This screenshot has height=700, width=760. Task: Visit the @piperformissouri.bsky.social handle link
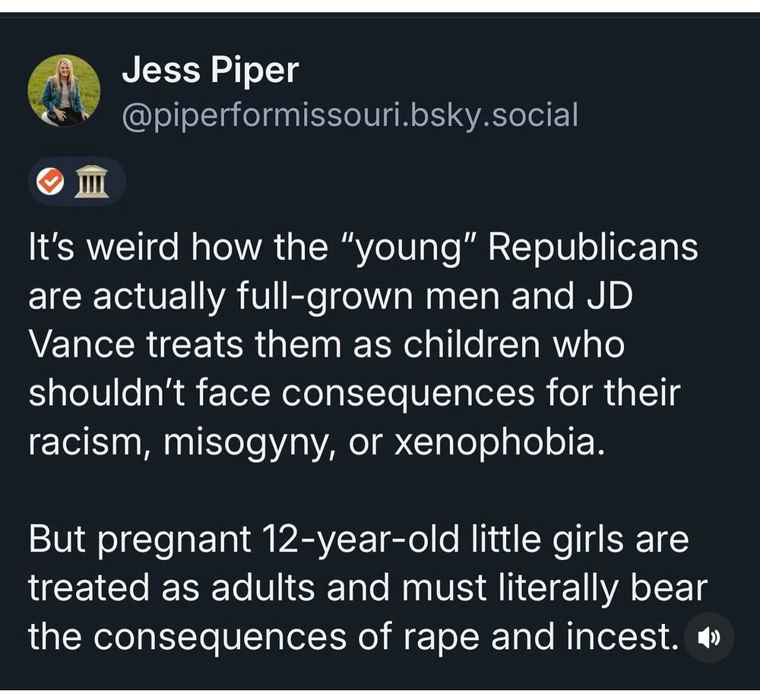(350, 116)
